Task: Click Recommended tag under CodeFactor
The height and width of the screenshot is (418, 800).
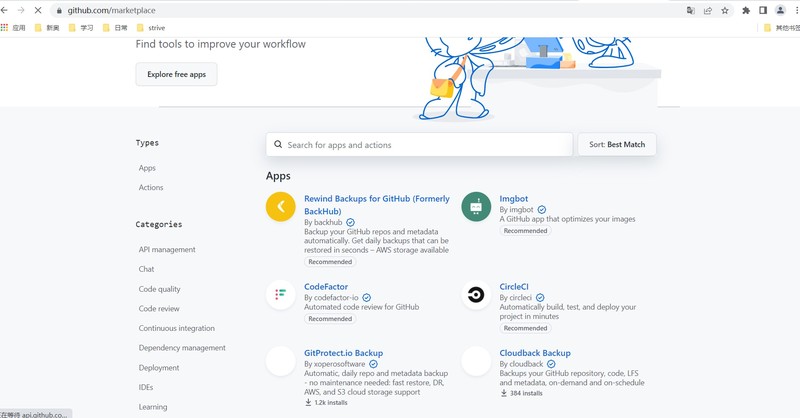Action: point(330,318)
